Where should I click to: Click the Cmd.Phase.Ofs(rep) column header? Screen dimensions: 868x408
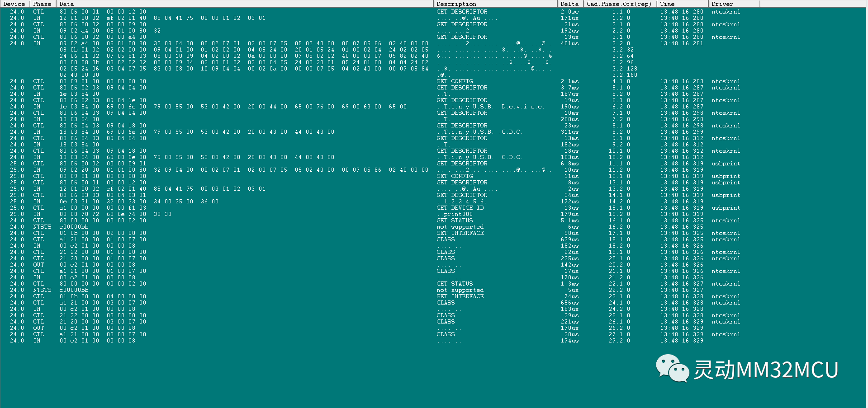tap(619, 4)
